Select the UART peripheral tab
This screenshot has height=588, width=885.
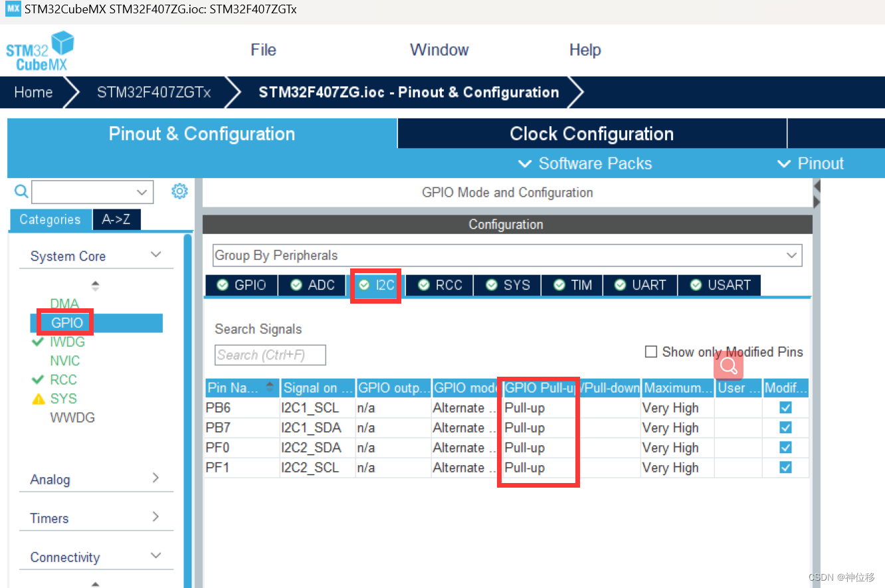[x=640, y=285]
